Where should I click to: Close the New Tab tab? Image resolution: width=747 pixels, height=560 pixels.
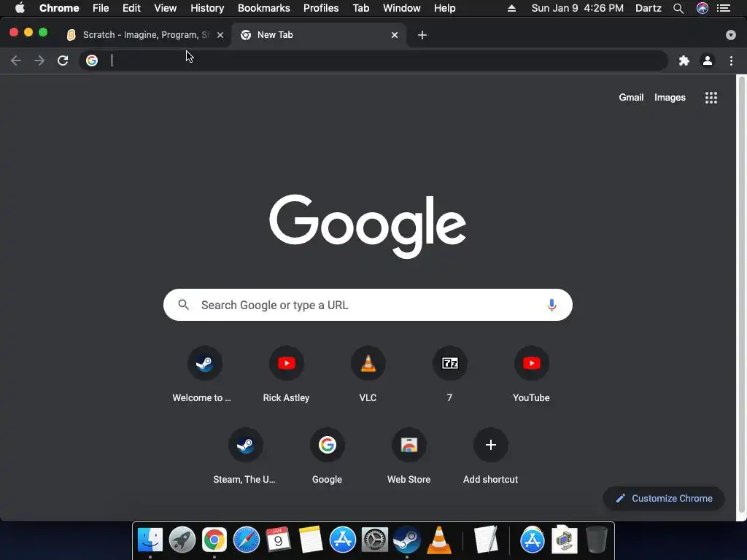pos(395,35)
